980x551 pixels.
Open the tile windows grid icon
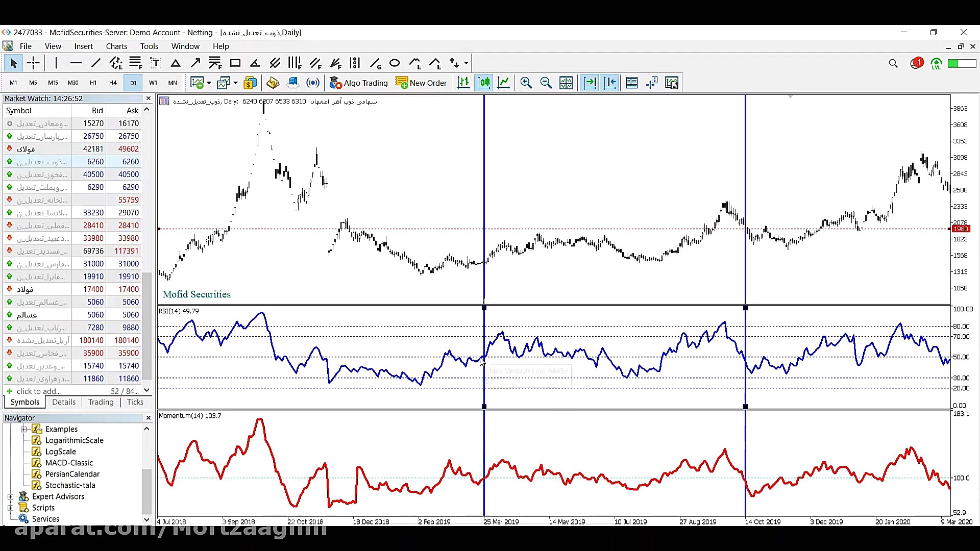point(566,83)
